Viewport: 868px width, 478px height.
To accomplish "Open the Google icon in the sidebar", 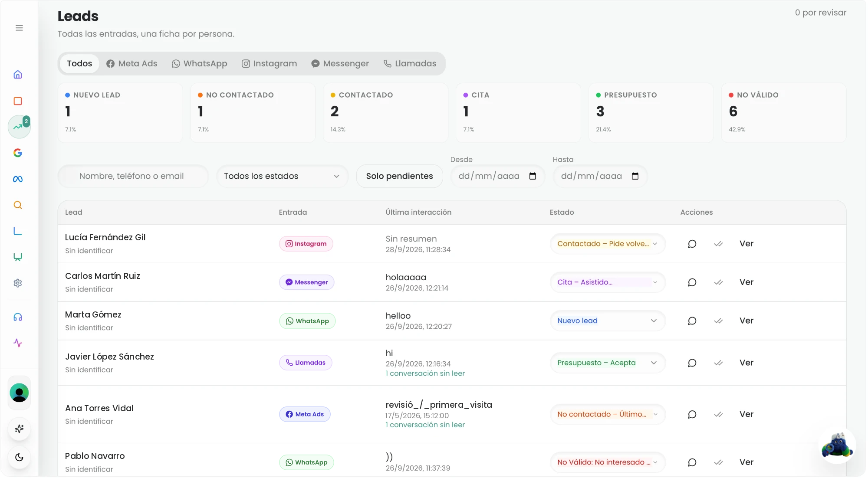I will (x=18, y=153).
